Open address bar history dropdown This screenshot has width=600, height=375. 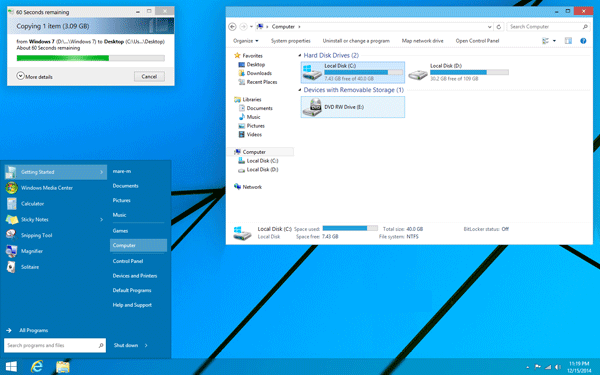489,27
